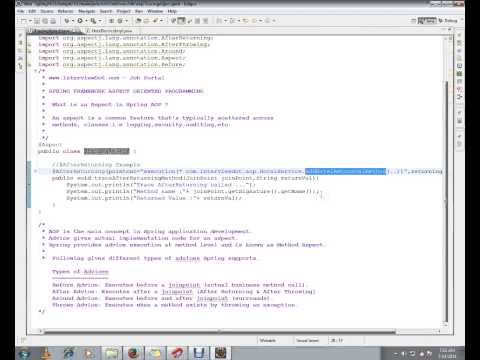Image resolution: width=480 pixels, height=360 pixels.
Task: Click the Open Perspective icon
Action: (414, 21)
